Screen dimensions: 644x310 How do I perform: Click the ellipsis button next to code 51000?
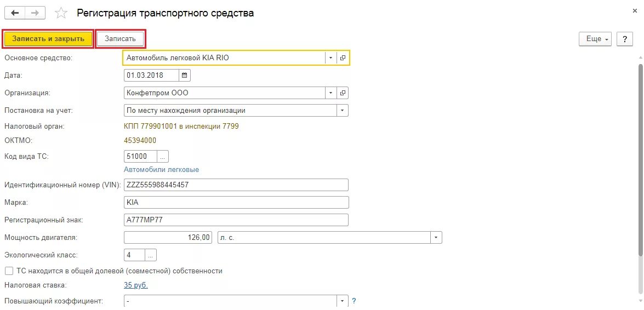(x=163, y=156)
